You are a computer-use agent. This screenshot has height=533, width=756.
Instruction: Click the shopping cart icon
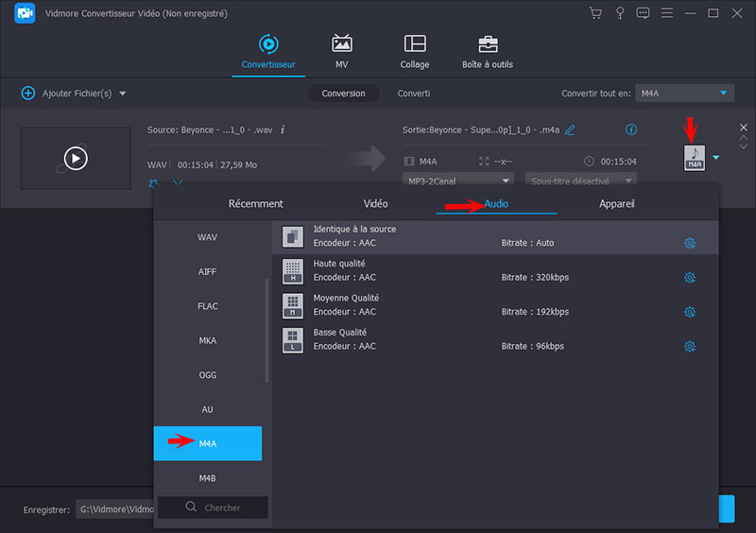coord(595,13)
